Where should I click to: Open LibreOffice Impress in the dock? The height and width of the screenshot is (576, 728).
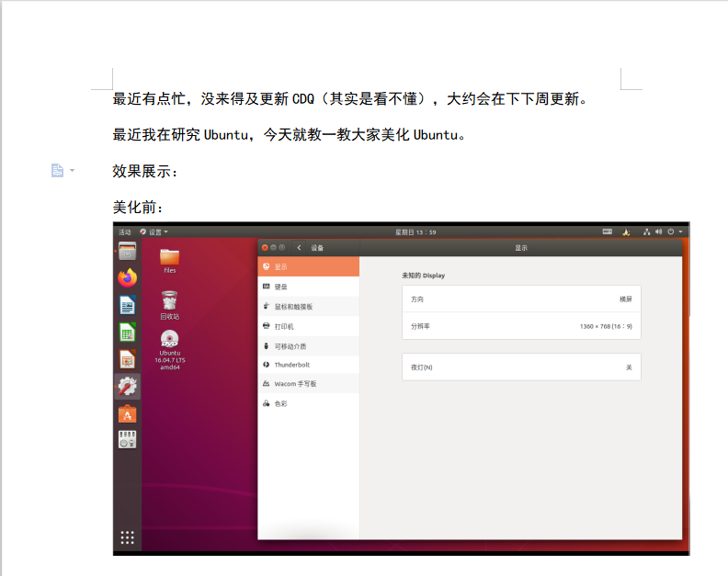click(x=127, y=359)
